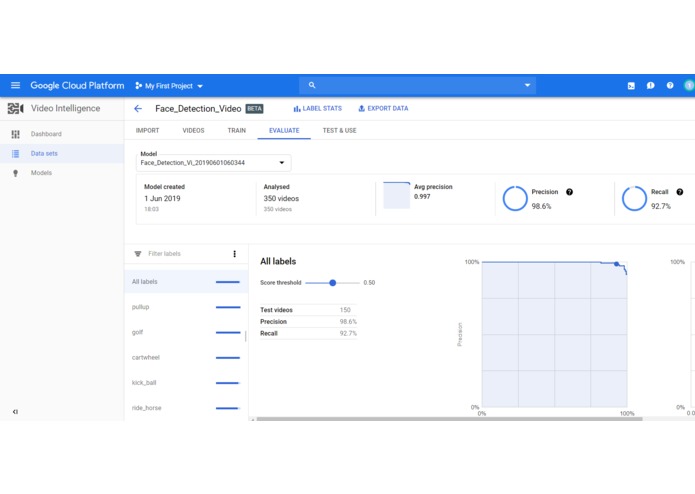Click the Avg precision 0.997 value

(422, 197)
